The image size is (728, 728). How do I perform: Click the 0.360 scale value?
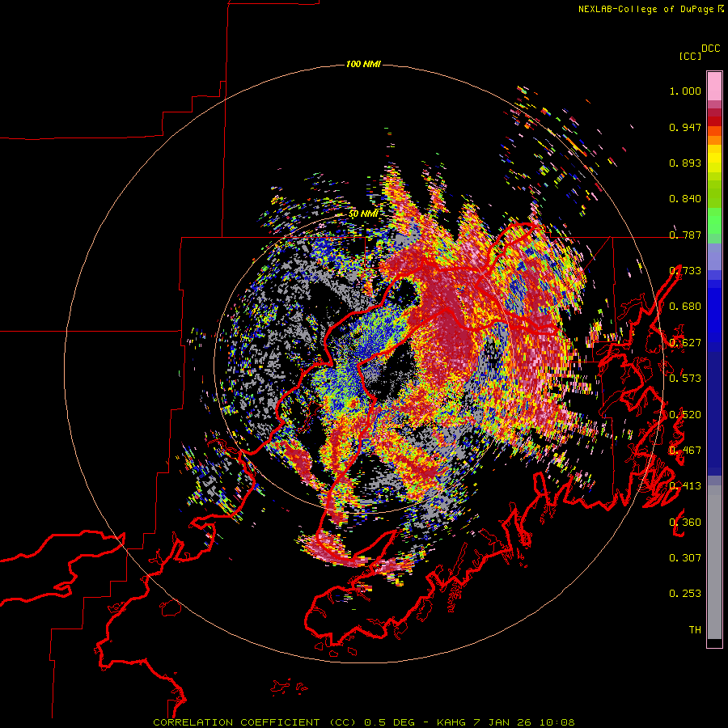[685, 522]
